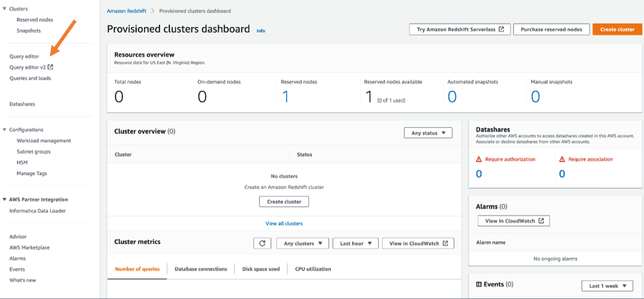This screenshot has width=644, height=299.
Task: Switch to the Number of queries tab
Action: [137, 269]
